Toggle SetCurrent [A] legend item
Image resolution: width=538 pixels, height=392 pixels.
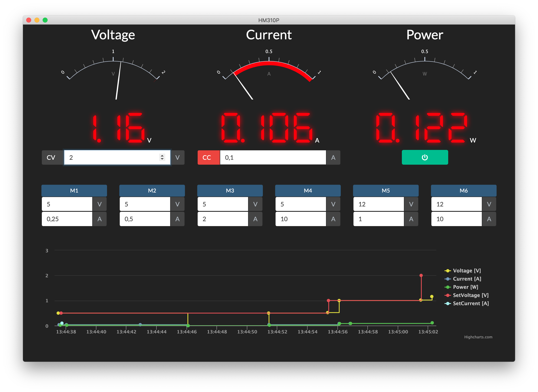click(471, 304)
